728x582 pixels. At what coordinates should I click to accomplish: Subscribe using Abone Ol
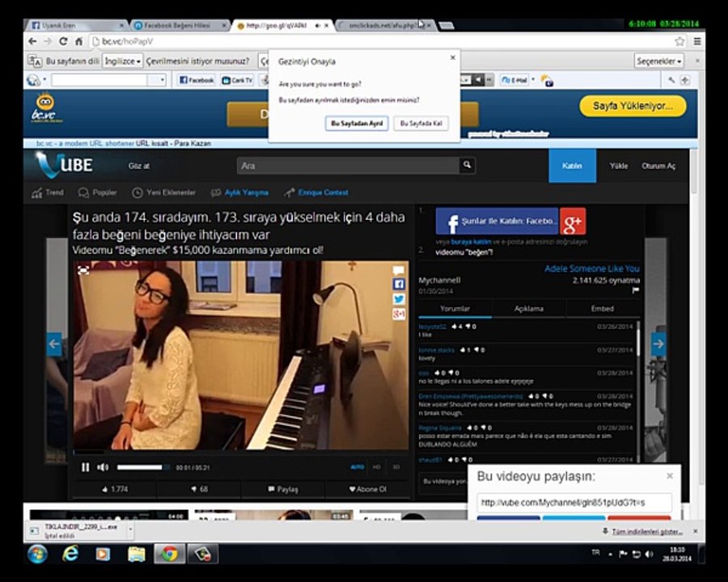[368, 489]
